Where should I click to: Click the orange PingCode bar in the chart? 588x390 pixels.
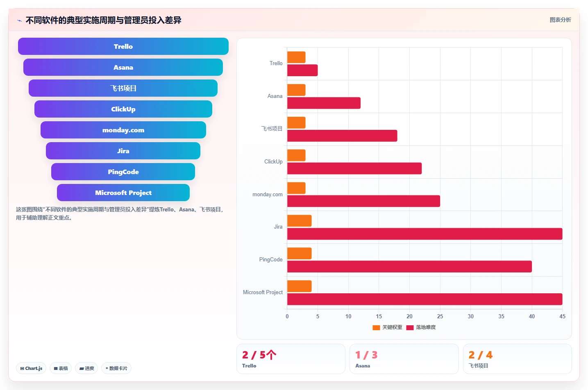pos(300,254)
